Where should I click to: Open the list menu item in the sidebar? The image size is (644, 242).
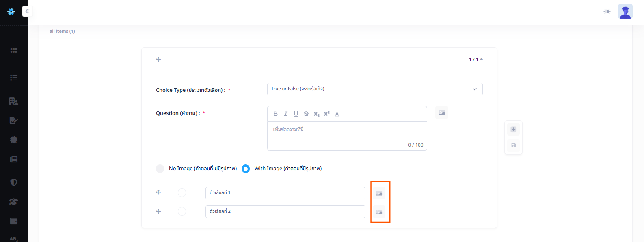pyautogui.click(x=14, y=78)
